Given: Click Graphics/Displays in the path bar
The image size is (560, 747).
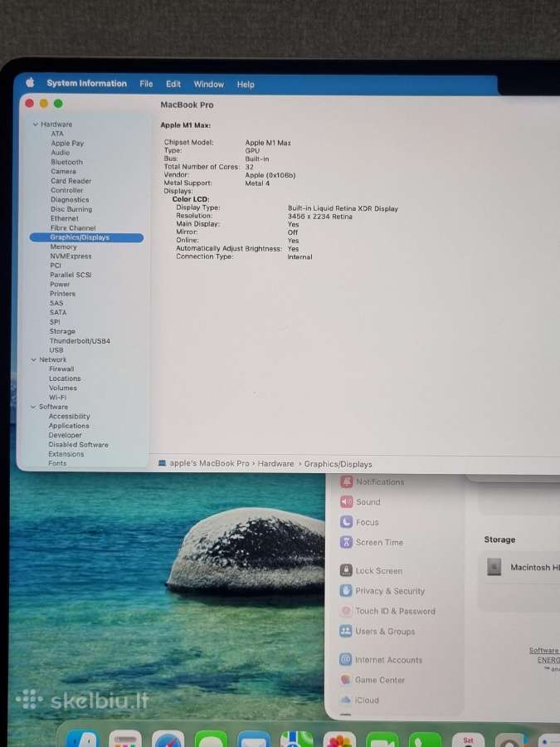Looking at the screenshot, I should (x=338, y=465).
